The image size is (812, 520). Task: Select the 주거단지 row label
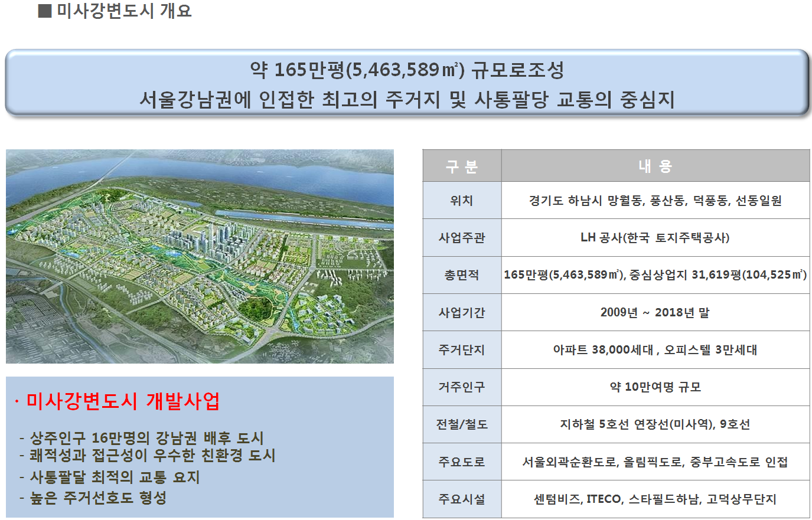(x=462, y=349)
